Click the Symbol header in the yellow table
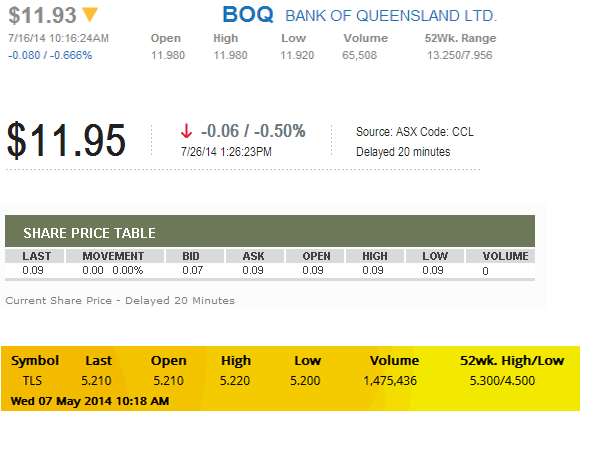Image resolution: width=600 pixels, height=450 pixels. 35,360
